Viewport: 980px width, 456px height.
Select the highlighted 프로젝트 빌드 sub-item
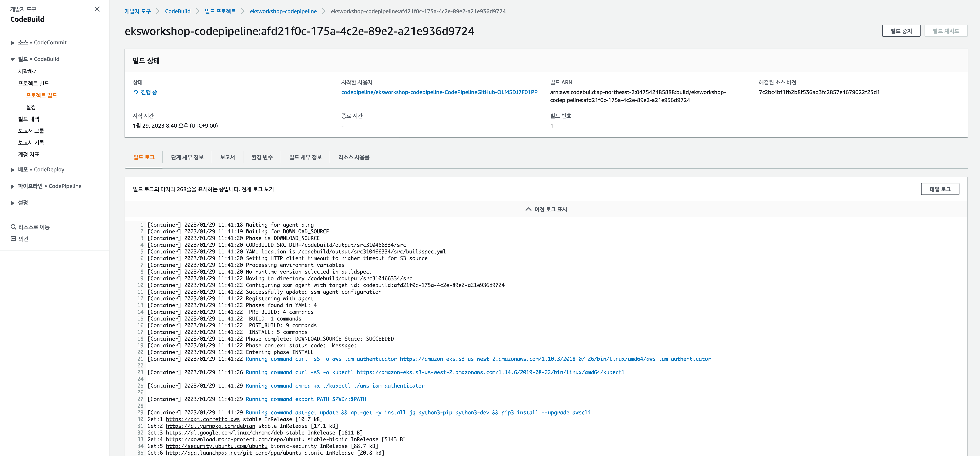pos(41,95)
